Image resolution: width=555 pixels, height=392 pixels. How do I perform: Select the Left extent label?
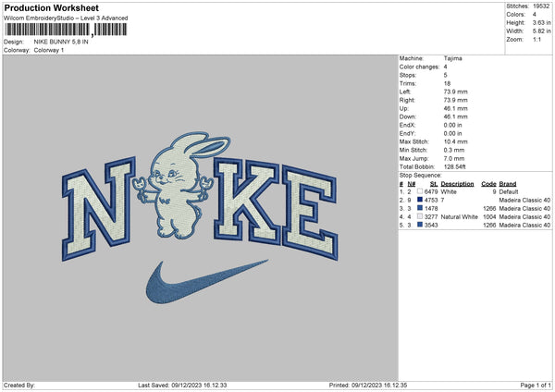[x=405, y=92]
